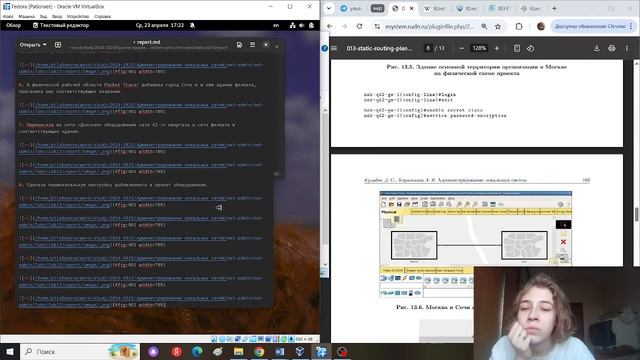The width and height of the screenshot is (640, 360).
Task: Print the PDF document
Action: (611, 48)
